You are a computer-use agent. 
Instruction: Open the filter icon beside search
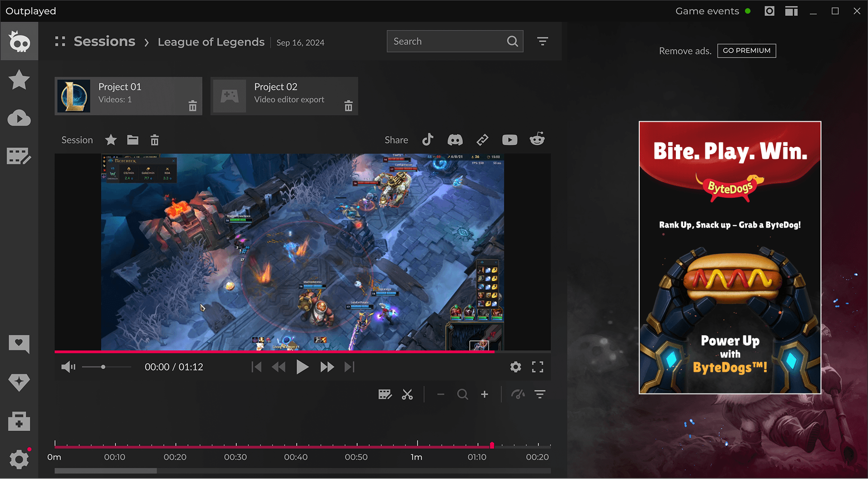pos(542,41)
